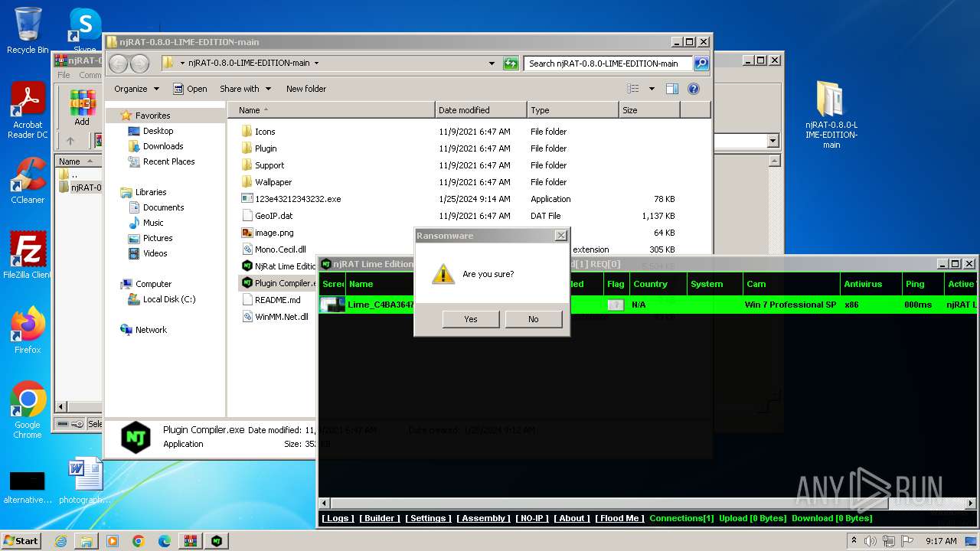The height and width of the screenshot is (551, 980).
Task: Select the NjRat Lime Edition executable
Action: [x=279, y=266]
